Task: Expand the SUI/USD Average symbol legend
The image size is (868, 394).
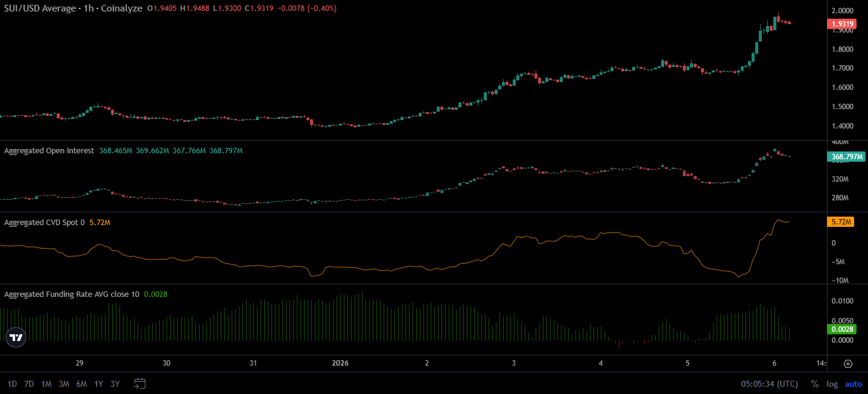Action: (x=74, y=8)
